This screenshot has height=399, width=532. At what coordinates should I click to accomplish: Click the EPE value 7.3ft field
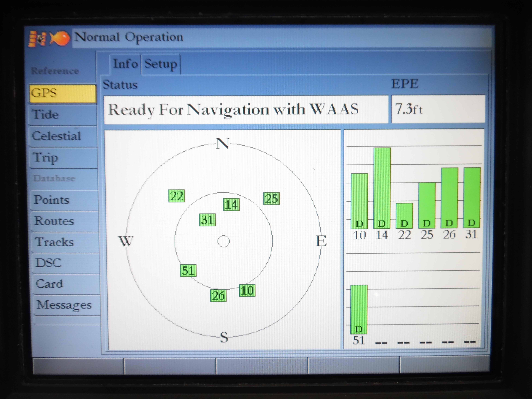point(438,109)
